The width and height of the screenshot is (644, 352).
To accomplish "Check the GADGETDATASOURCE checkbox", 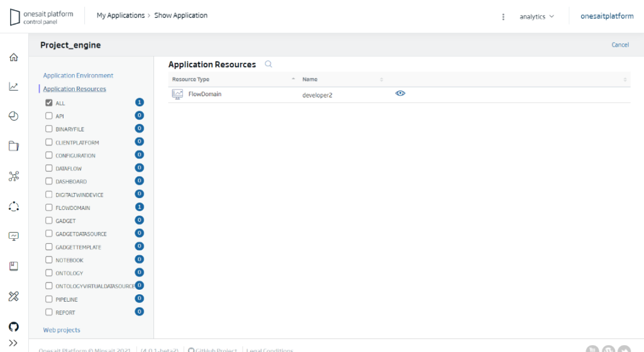I will pyautogui.click(x=49, y=233).
